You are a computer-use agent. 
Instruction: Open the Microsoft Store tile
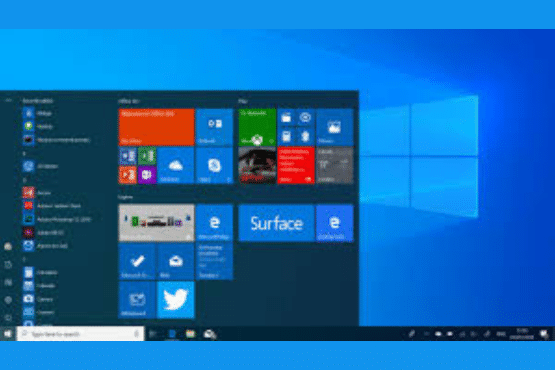(156, 223)
